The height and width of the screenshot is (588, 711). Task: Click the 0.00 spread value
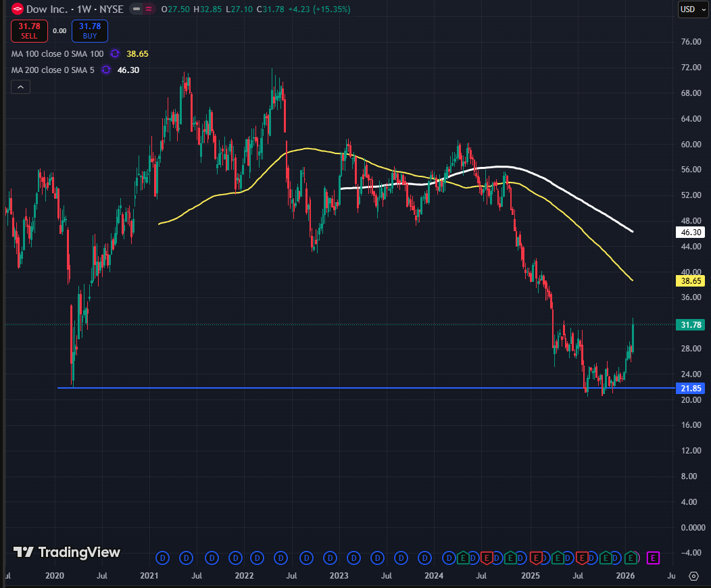tap(59, 31)
